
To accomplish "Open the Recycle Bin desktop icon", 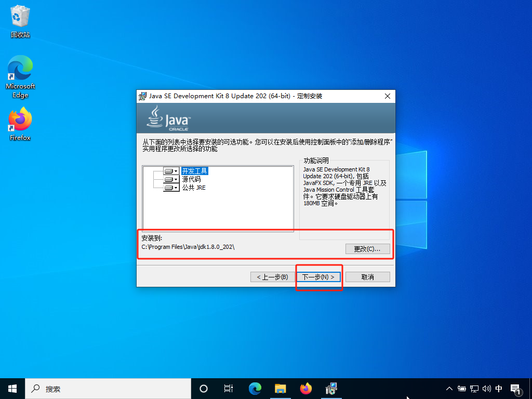I will (20, 21).
